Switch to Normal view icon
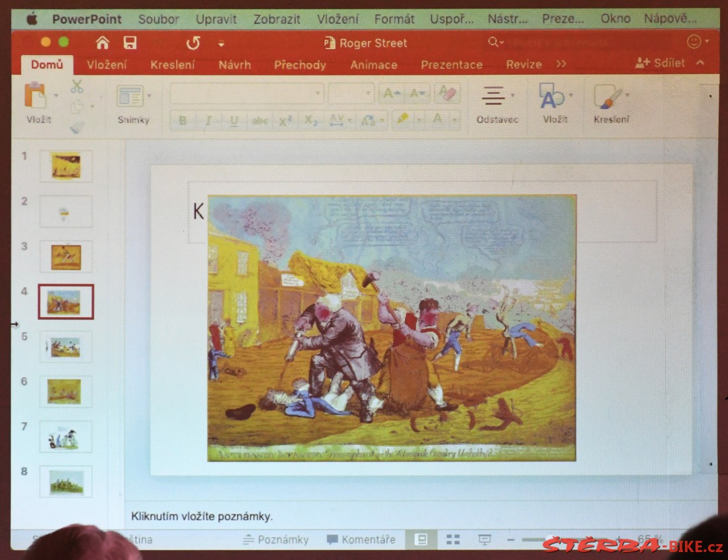The height and width of the screenshot is (560, 728). click(x=421, y=539)
